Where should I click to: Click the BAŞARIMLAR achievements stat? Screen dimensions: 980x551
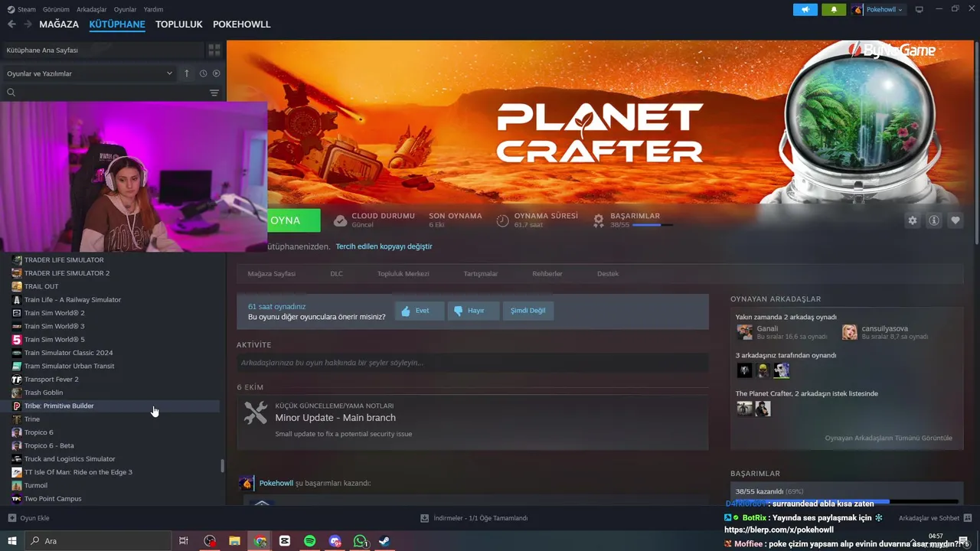pos(634,220)
